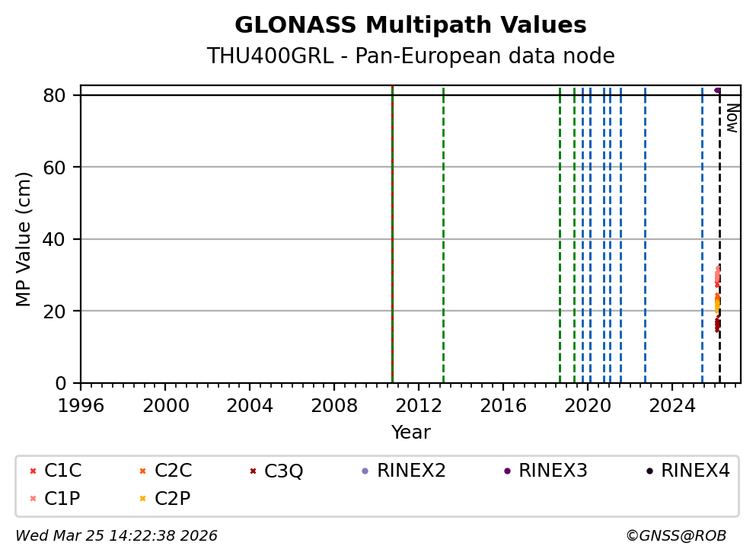Select the C3Q data cluster below 20 cm
Viewport: 756px width, 559px height.
click(x=717, y=325)
